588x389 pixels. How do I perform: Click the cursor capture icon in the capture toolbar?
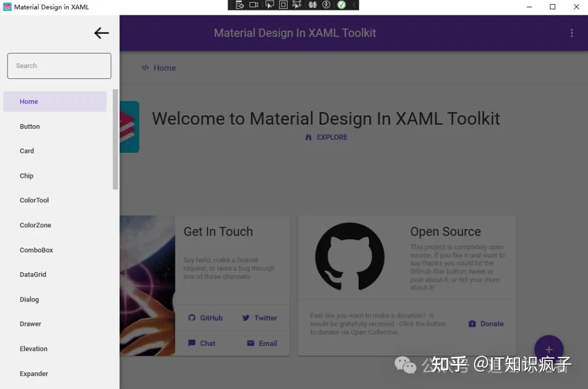pyautogui.click(x=269, y=5)
